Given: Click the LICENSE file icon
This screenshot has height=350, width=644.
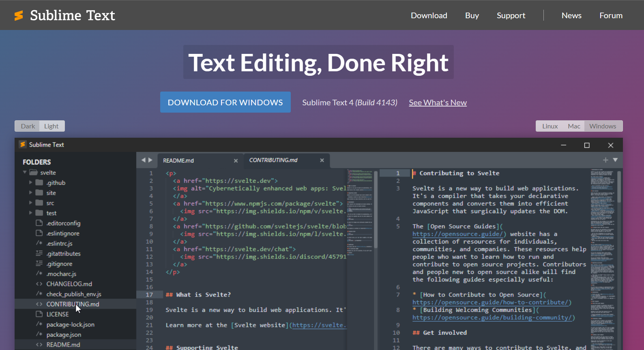Looking at the screenshot, I should (39, 314).
